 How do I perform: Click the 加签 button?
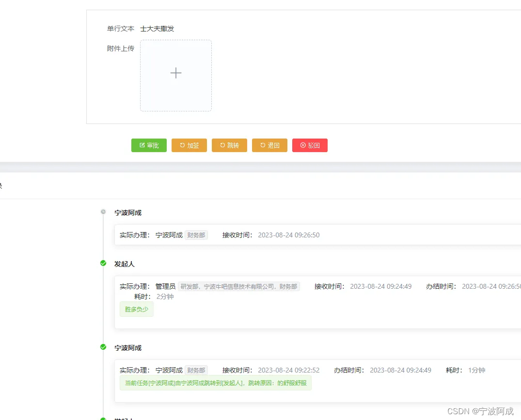(x=189, y=145)
